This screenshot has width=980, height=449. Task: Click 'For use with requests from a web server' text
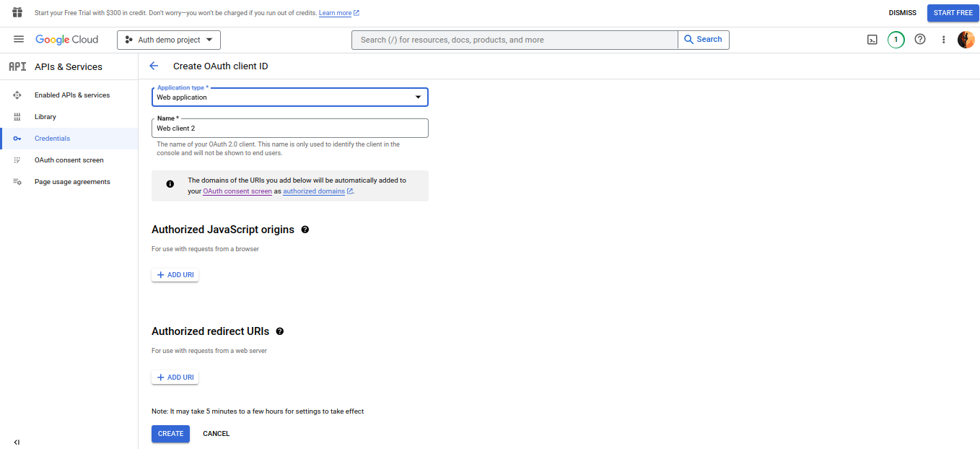pyautogui.click(x=209, y=351)
